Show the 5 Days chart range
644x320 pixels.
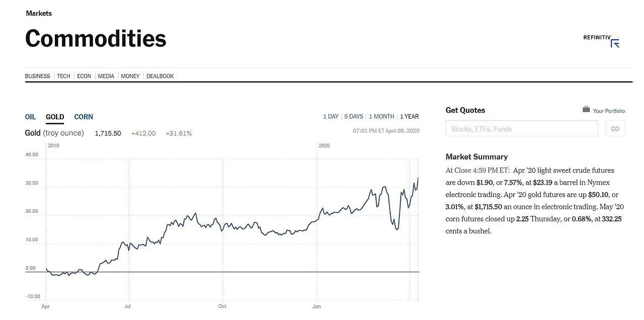354,116
